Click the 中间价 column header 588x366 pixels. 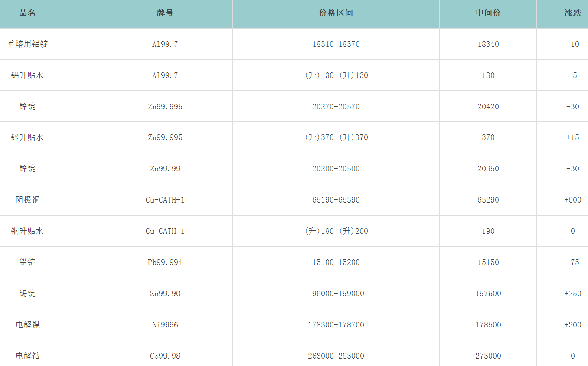[488, 13]
